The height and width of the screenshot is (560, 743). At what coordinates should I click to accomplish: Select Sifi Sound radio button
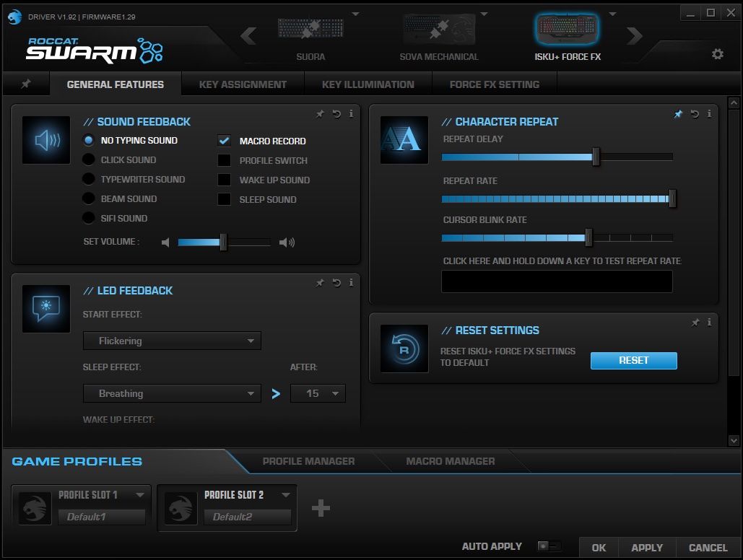click(88, 218)
